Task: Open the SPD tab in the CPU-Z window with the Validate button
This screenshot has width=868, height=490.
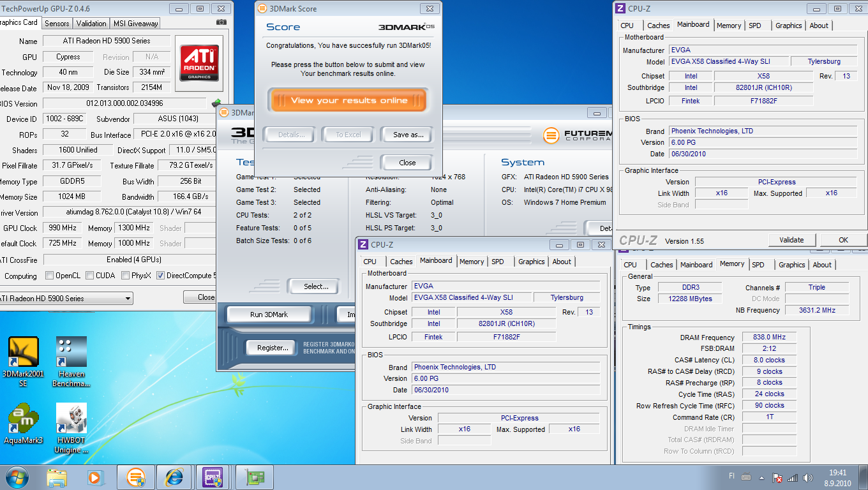Action: [x=755, y=26]
